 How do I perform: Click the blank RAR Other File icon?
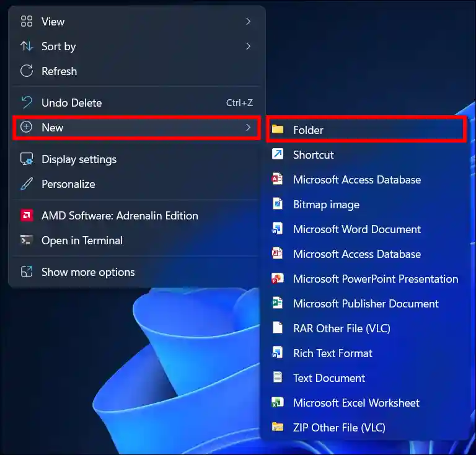[x=278, y=328]
